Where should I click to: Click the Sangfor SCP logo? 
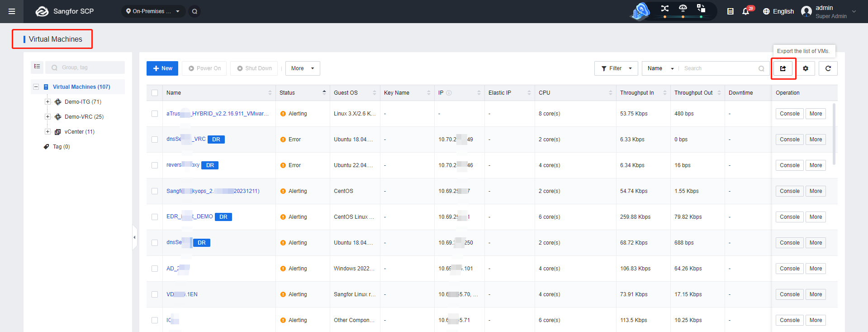pyautogui.click(x=65, y=11)
